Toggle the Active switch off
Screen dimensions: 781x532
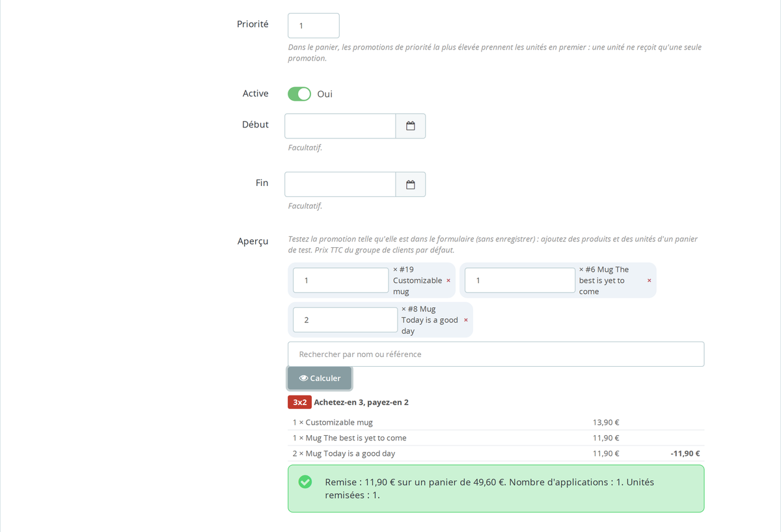pos(299,94)
